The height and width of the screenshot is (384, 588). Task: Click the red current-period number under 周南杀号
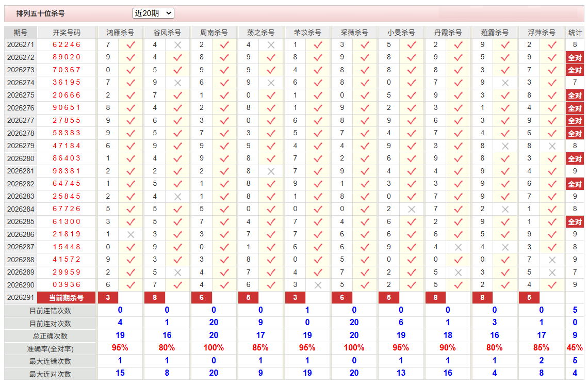[x=201, y=298]
